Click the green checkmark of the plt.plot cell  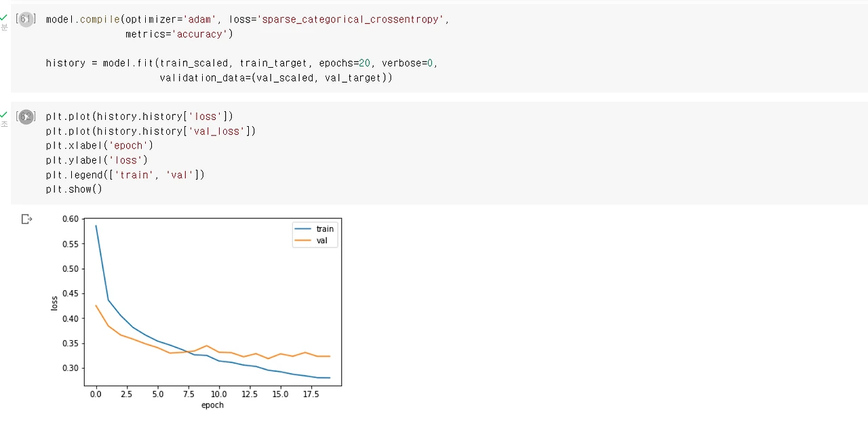click(4, 115)
